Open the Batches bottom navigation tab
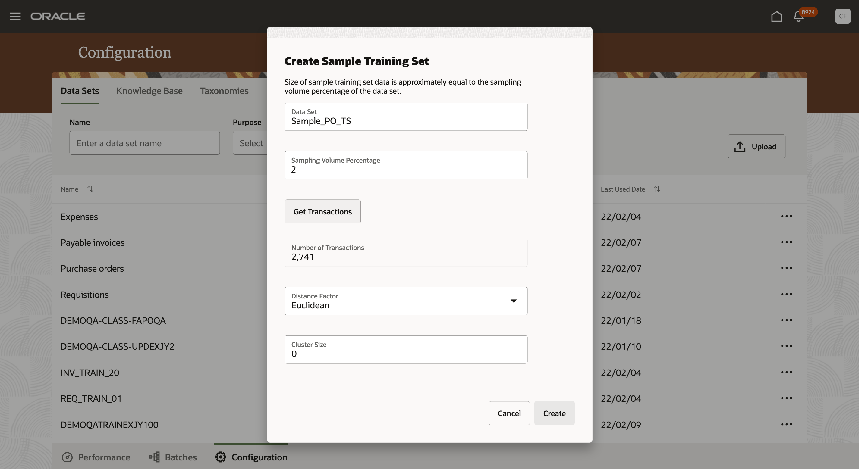This screenshot has height=474, width=868. [173, 457]
